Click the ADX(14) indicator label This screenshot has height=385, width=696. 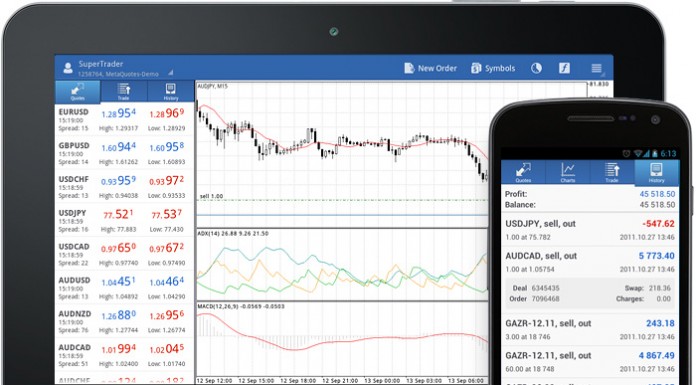point(233,233)
